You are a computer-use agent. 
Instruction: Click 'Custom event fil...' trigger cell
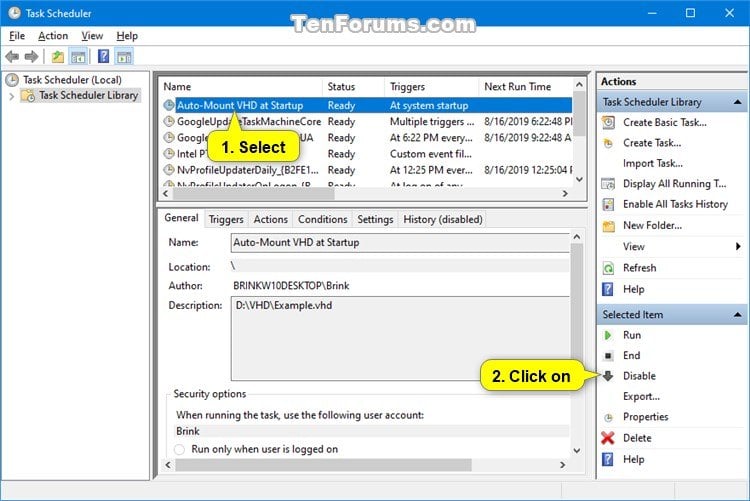[430, 154]
